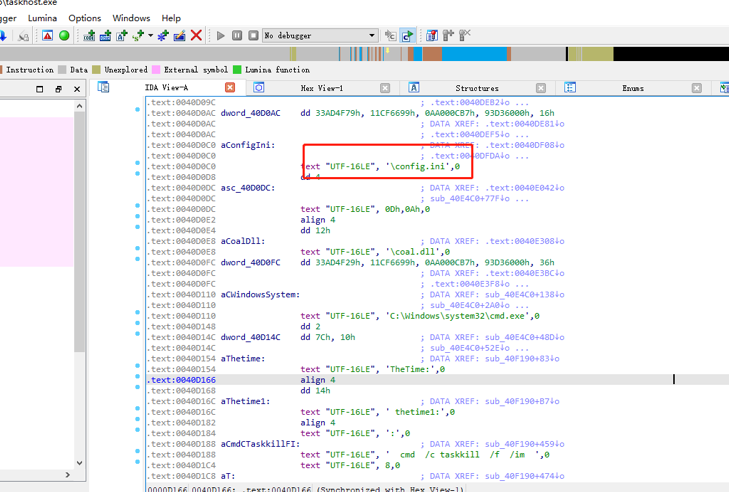The width and height of the screenshot is (729, 492).
Task: Close the Hex View-1 tab
Action: click(385, 88)
